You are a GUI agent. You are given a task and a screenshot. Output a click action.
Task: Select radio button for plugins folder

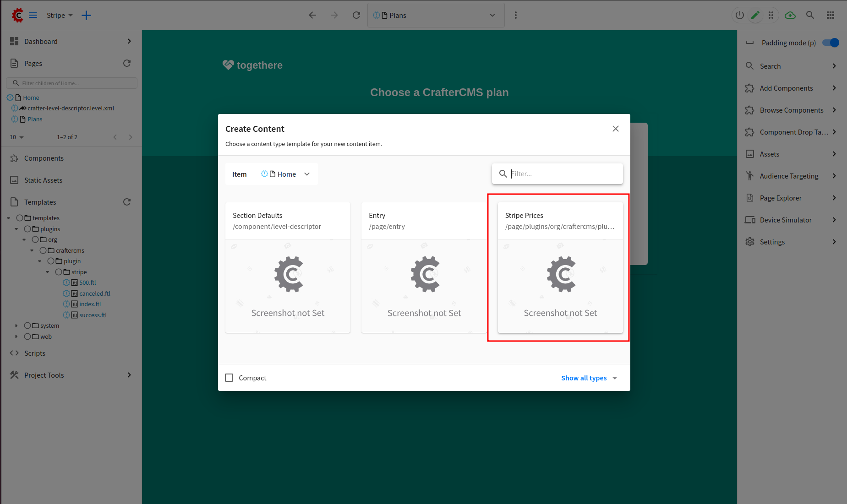coord(27,229)
